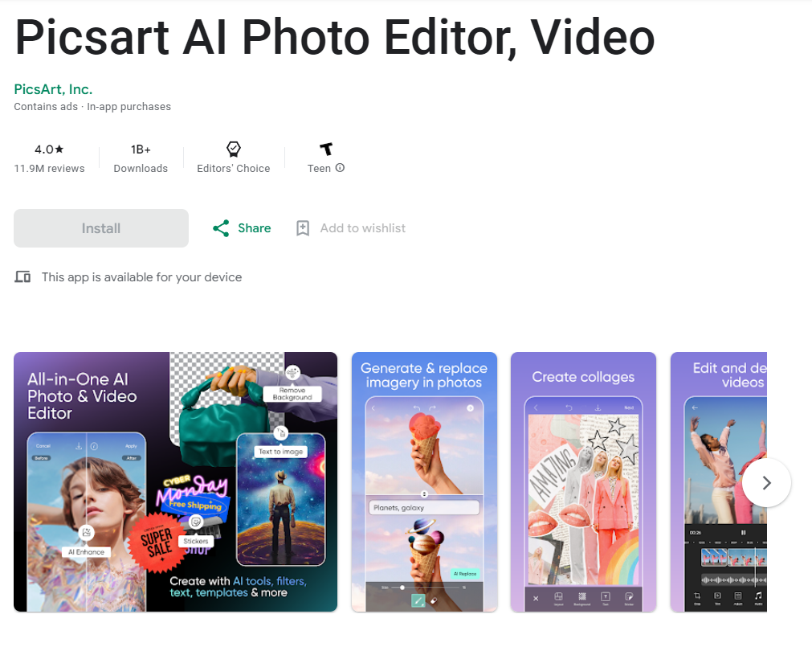This screenshot has height=651, width=812.
Task: Click the Picsart AI Photo Editor title
Action: [x=335, y=37]
